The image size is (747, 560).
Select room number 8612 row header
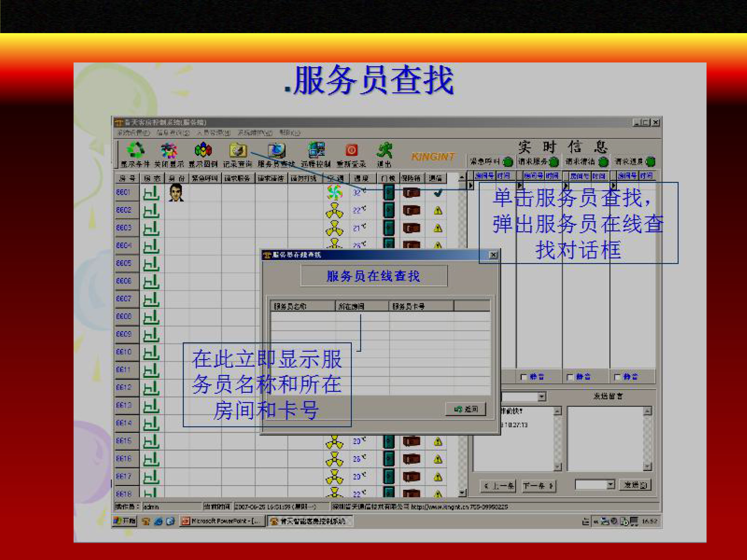[x=127, y=388]
